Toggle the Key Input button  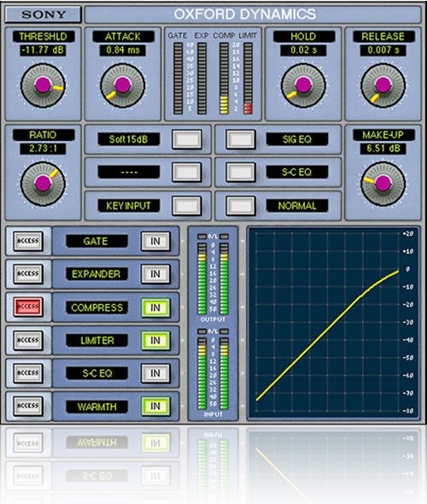[187, 206]
